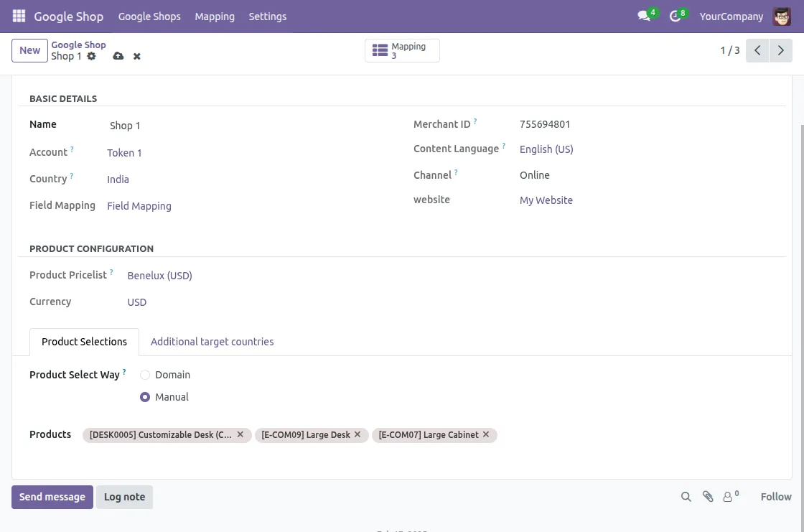Open the Google Shops menu

(x=149, y=17)
